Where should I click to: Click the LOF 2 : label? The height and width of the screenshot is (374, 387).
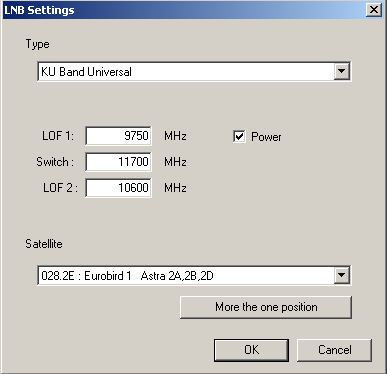click(x=60, y=188)
